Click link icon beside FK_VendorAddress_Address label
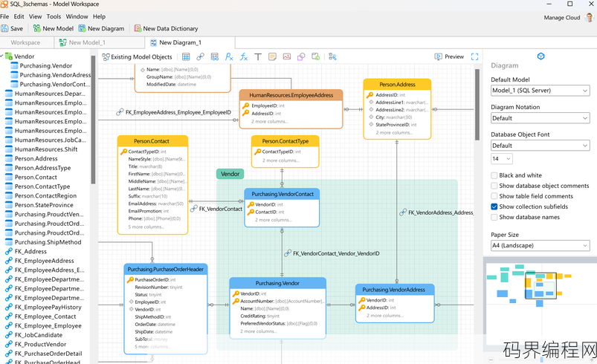The height and width of the screenshot is (364, 597). point(403,212)
